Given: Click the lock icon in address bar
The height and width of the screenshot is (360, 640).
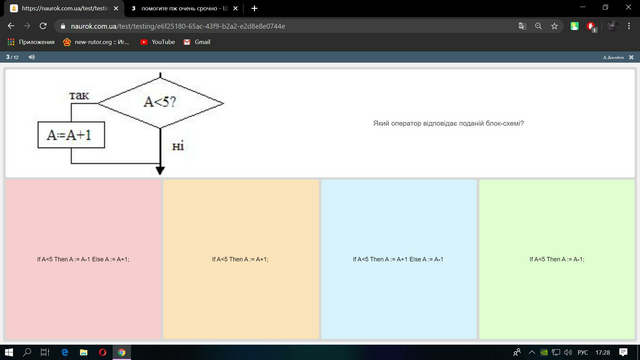Looking at the screenshot, I should point(62,26).
